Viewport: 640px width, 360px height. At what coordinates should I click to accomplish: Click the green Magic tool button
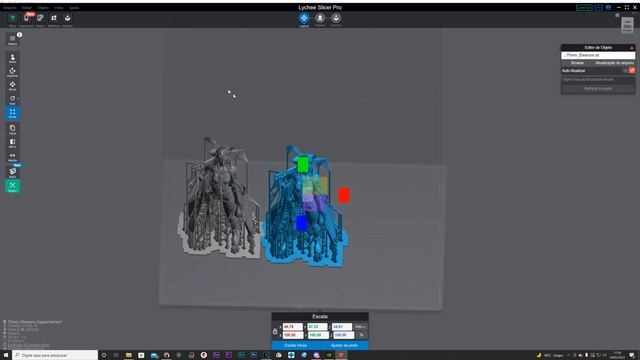[x=13, y=187]
